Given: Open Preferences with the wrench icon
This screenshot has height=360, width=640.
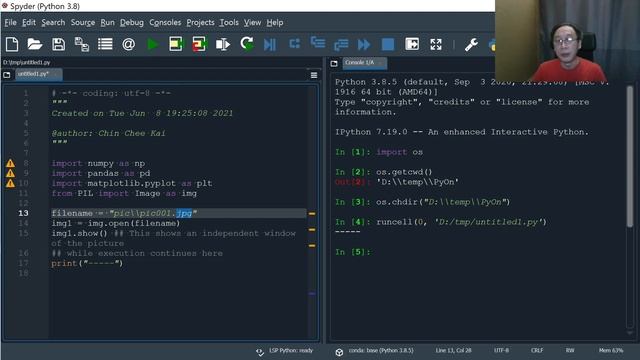Looking at the screenshot, I should click(471, 44).
